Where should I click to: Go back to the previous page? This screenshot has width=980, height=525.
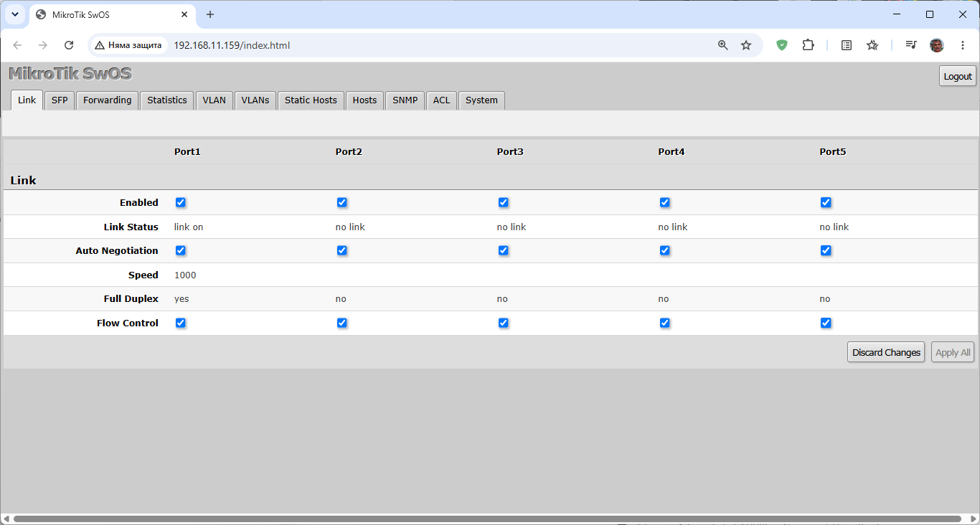(x=17, y=45)
